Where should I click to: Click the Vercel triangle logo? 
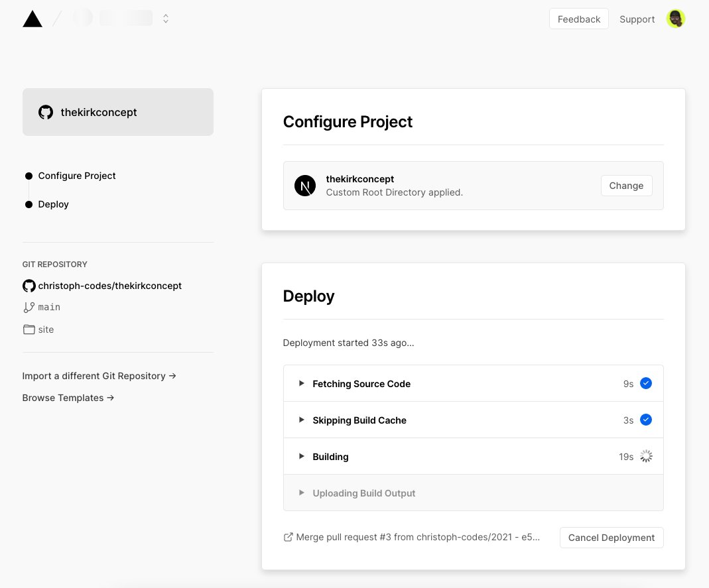pos(32,19)
